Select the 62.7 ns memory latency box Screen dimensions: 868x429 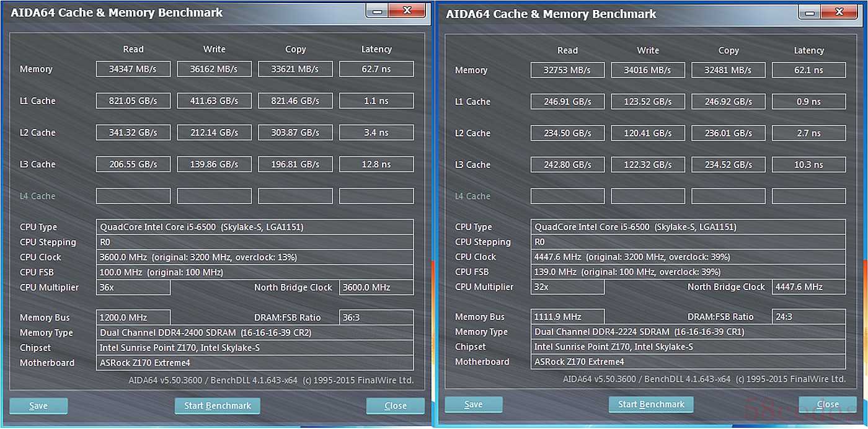click(x=376, y=69)
